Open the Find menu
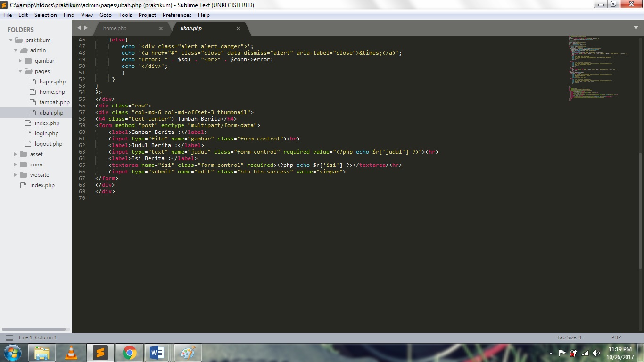 click(x=69, y=15)
